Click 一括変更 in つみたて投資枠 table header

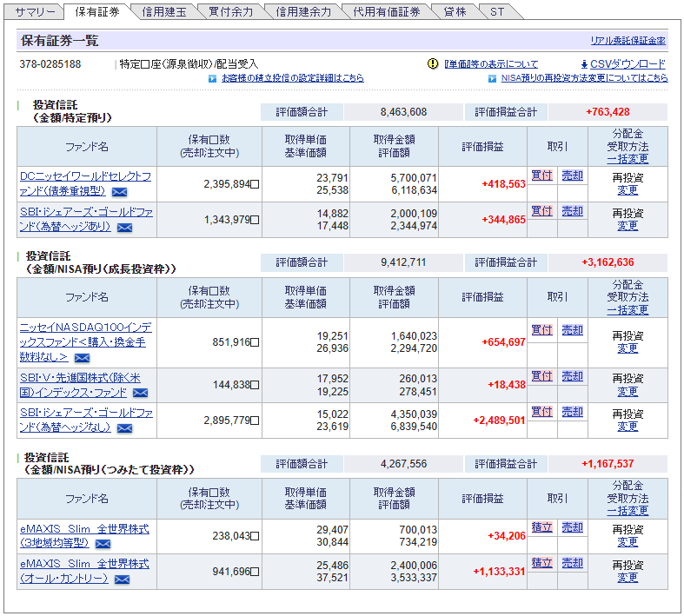tap(628, 511)
